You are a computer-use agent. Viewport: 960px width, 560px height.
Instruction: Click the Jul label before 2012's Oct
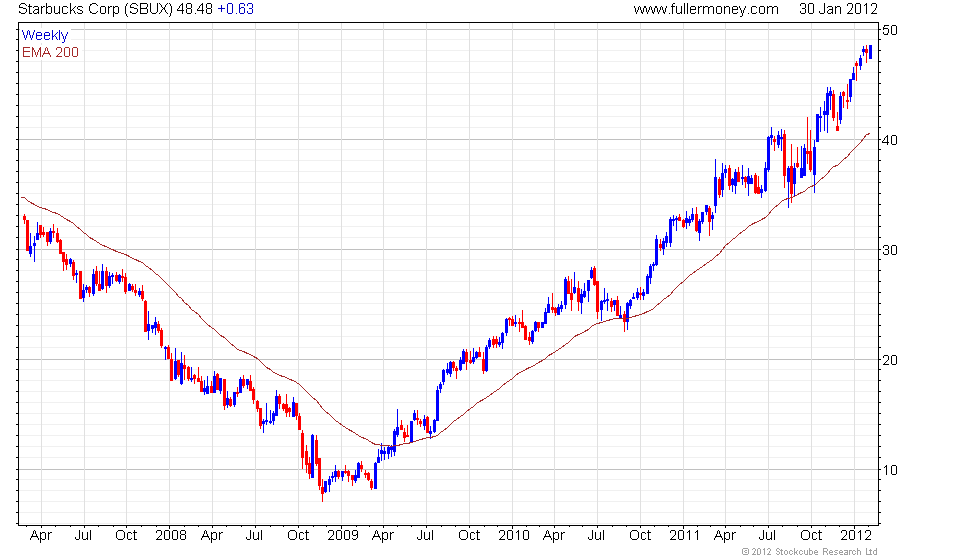coord(768,536)
